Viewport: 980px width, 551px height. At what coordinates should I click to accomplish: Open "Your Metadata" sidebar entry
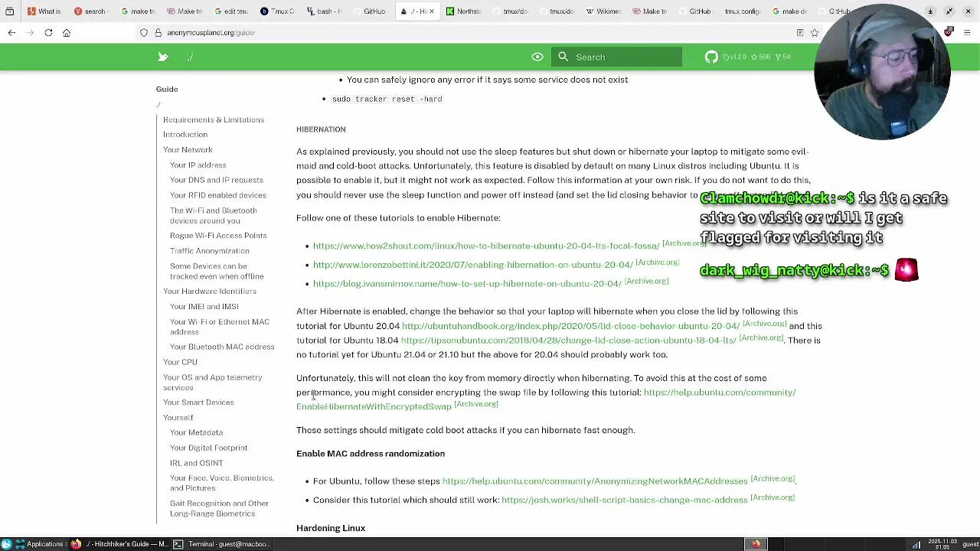[197, 433]
